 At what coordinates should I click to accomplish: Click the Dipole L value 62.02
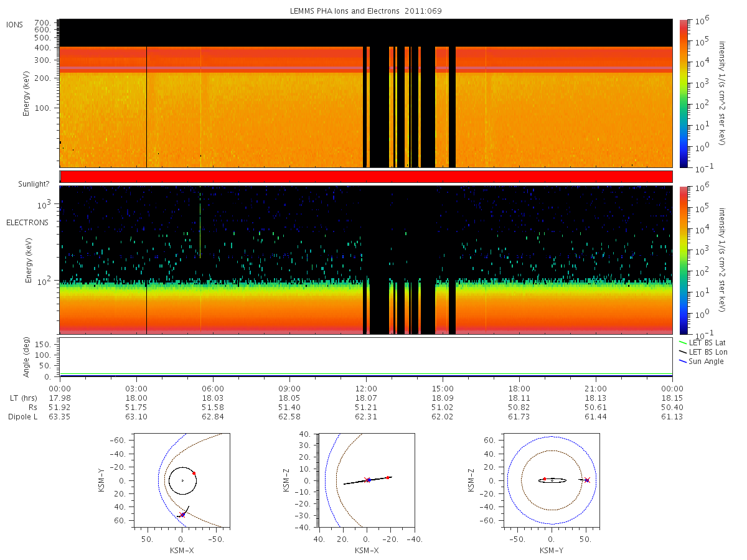tap(443, 416)
